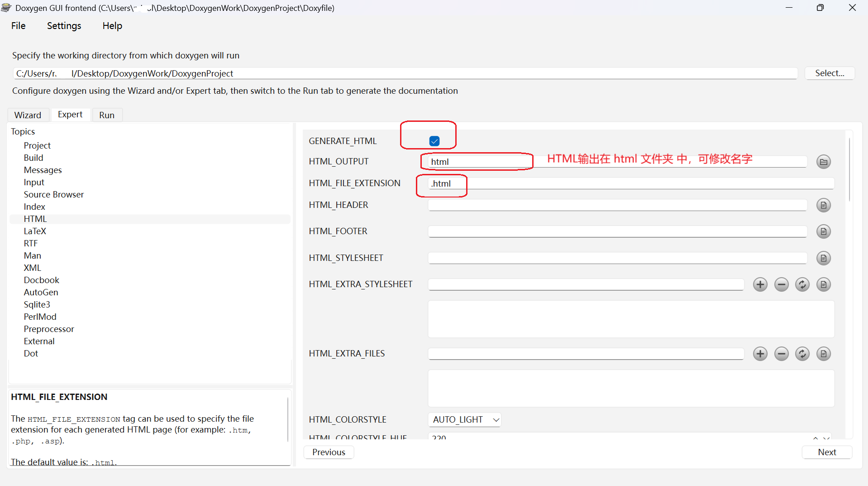Select the AutoGen topic
The image size is (868, 486).
[x=41, y=292]
